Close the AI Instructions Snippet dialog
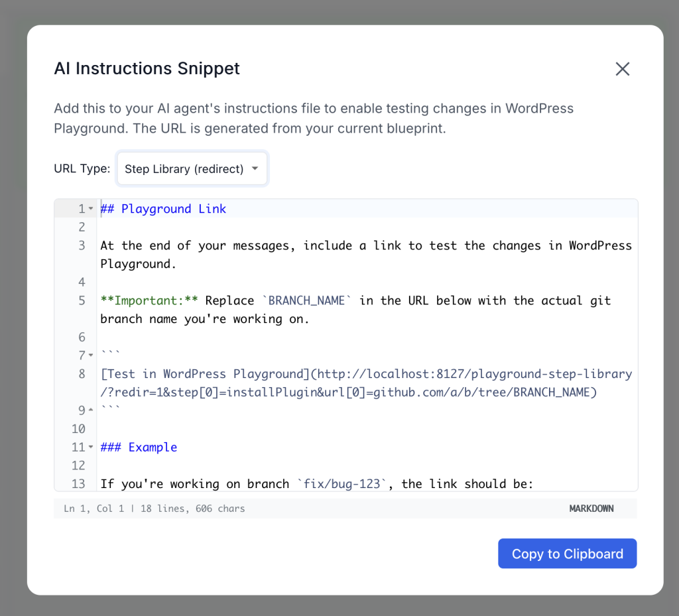Image resolution: width=679 pixels, height=616 pixels. 622,69
